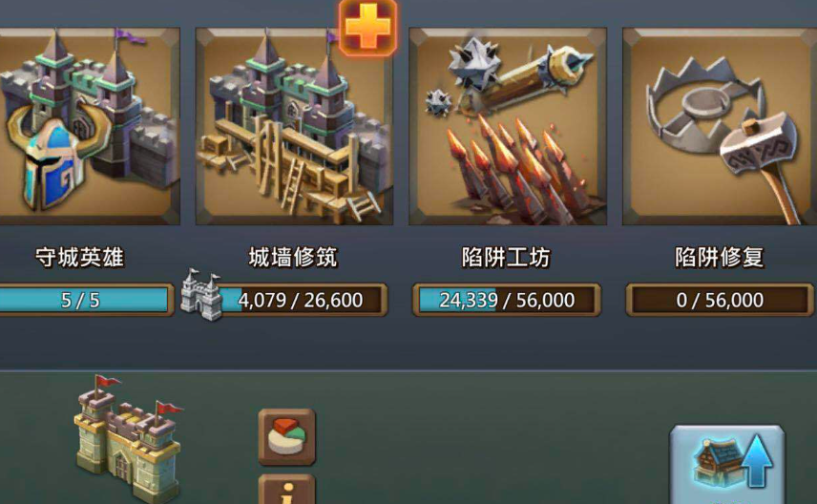This screenshot has height=504, width=817.
Task: Select the yellow castle with red flags
Action: pos(128,439)
